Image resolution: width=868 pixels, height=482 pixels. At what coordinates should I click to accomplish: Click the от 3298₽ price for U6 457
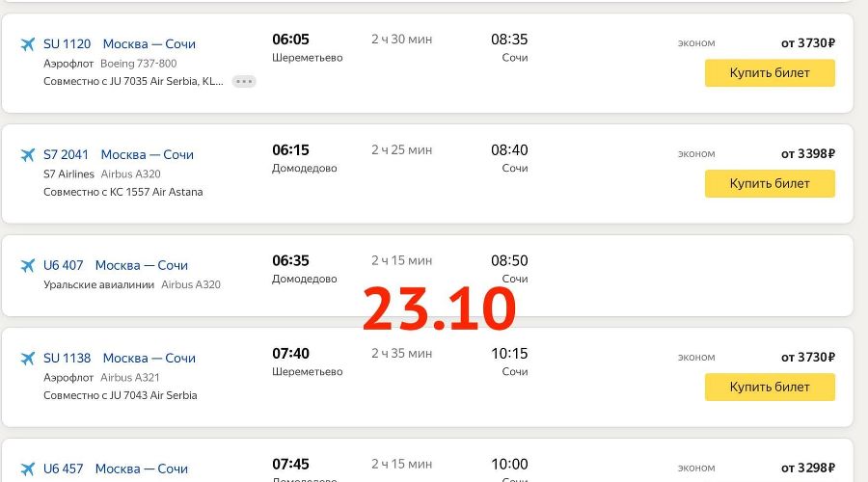(807, 469)
